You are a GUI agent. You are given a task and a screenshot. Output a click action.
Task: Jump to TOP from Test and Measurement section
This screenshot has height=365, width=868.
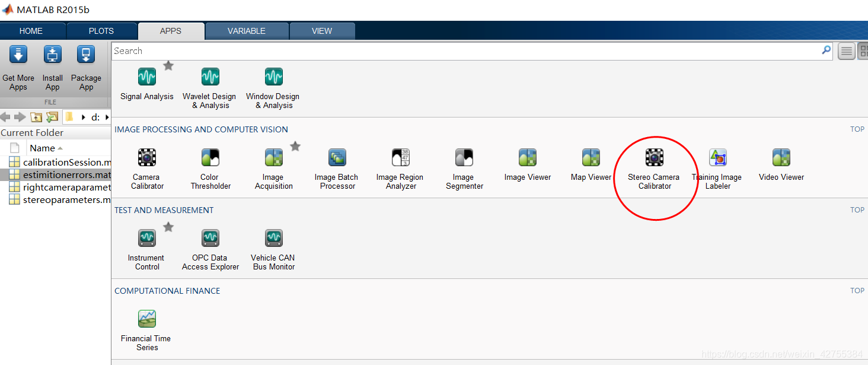coord(857,210)
